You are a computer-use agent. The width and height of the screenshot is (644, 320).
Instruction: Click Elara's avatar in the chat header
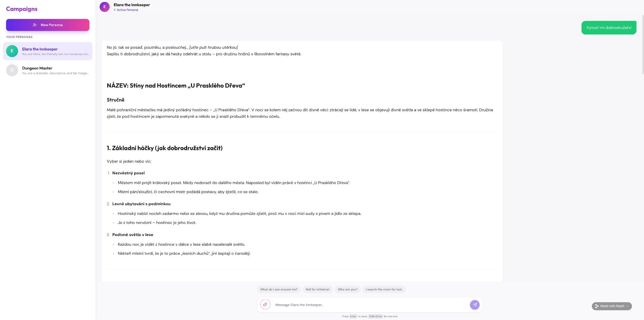point(105,7)
